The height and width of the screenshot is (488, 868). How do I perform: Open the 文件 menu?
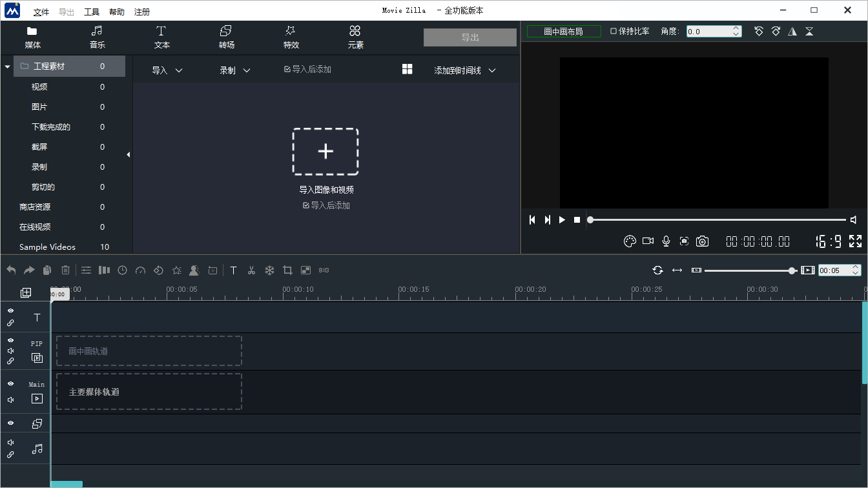pyautogui.click(x=41, y=12)
